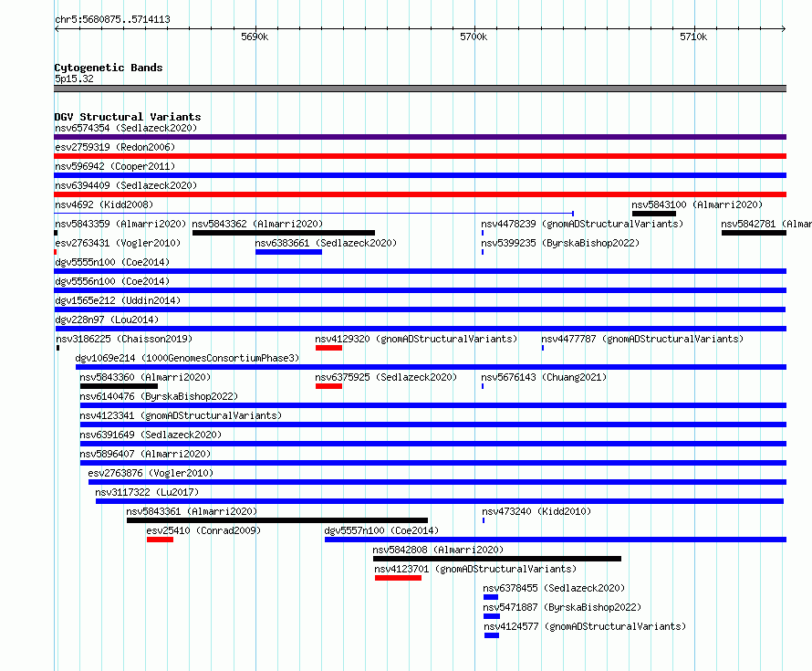Open the nsv5676143 (Chuang2021) label
This screenshot has height=671, width=812.
544,377
